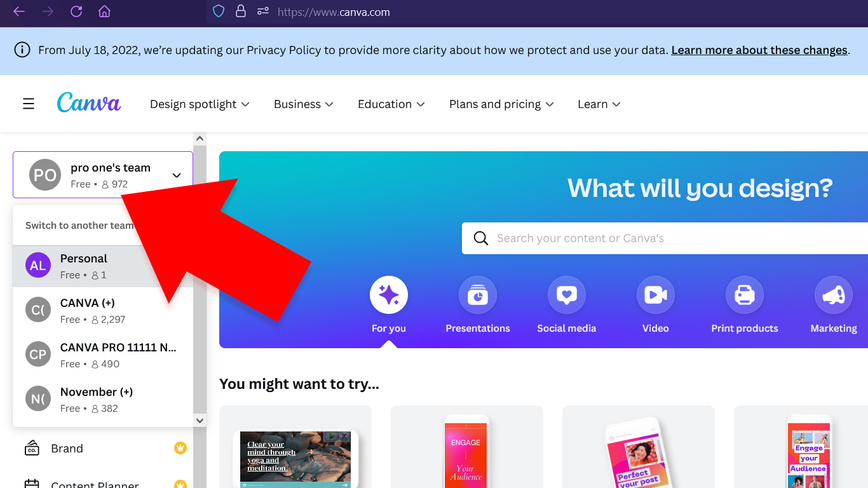868x488 pixels.
Task: Click the Brand kit sidebar icon
Action: (32, 448)
